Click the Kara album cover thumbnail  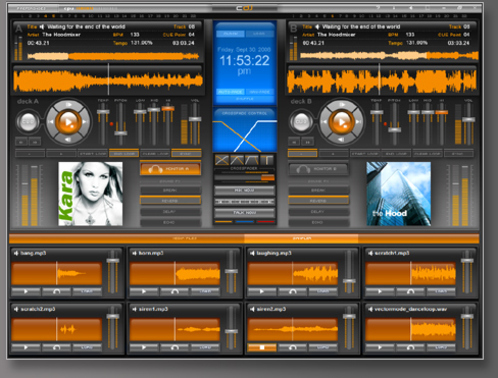coord(90,194)
